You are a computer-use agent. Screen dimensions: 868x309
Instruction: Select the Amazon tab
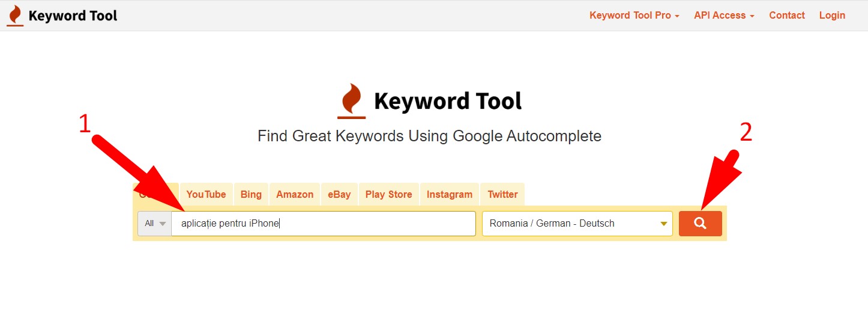coord(295,194)
